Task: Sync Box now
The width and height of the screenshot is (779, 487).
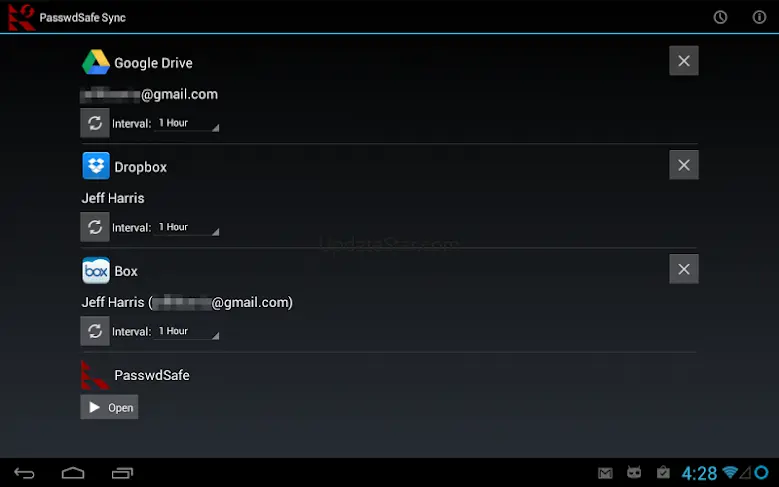Action: [x=95, y=331]
